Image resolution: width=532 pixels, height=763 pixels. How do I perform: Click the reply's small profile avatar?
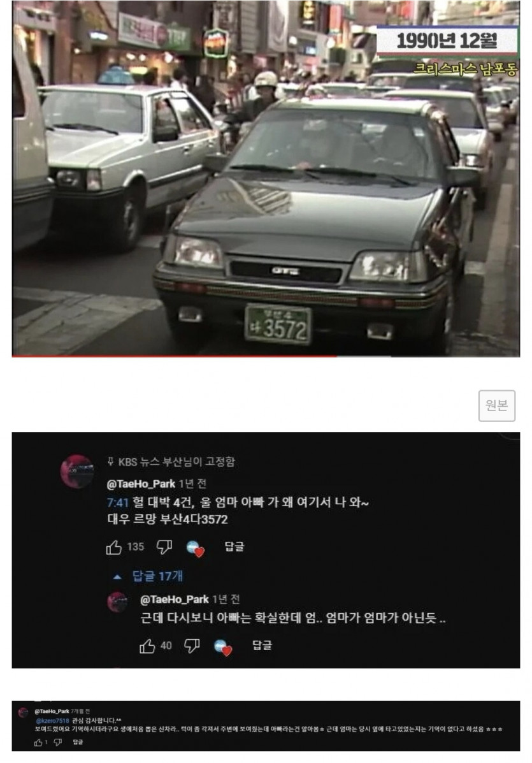pos(117,602)
